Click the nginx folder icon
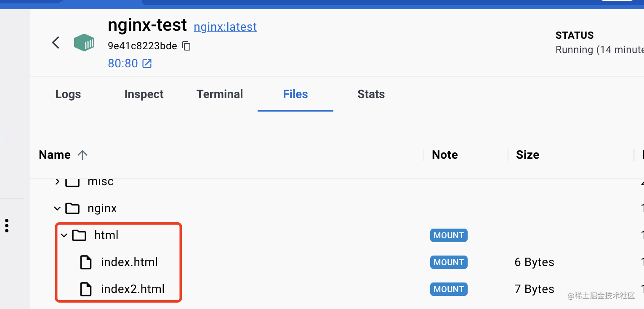644x309 pixels. pos(72,208)
